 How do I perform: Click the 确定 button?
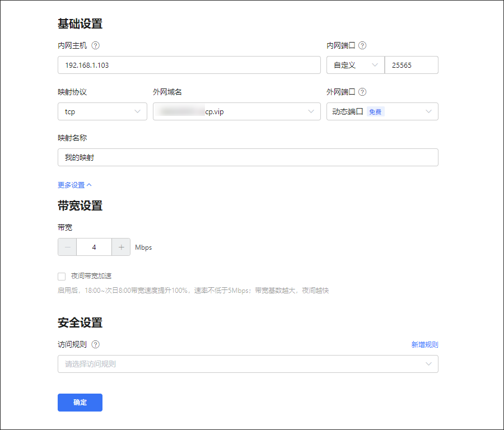click(80, 403)
